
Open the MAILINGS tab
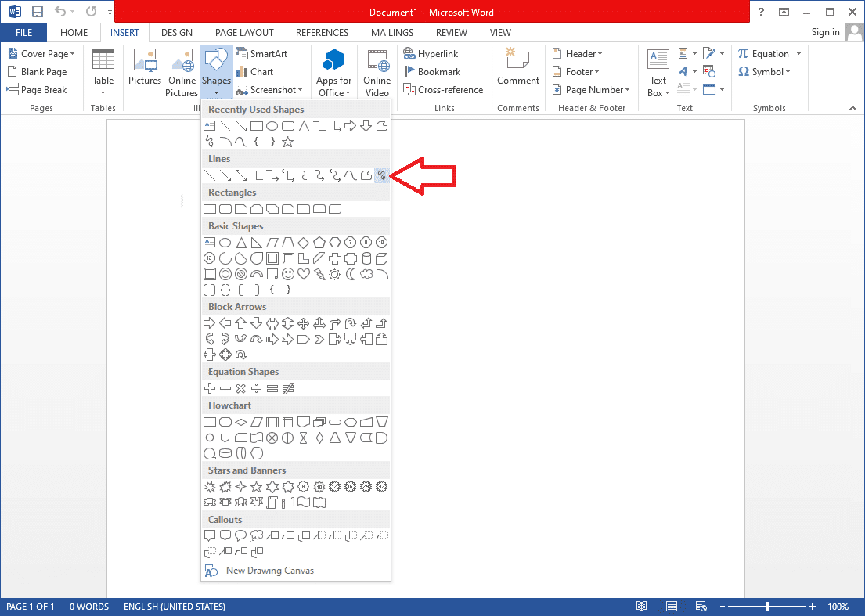tap(391, 32)
